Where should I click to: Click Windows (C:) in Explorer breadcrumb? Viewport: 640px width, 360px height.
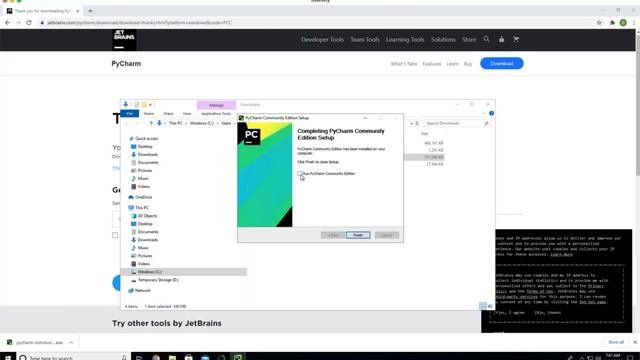(x=202, y=123)
